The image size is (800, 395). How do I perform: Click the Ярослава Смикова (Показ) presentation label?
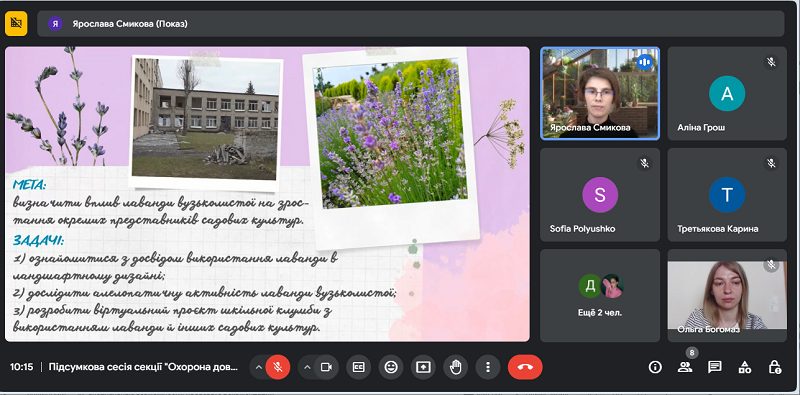(130, 23)
